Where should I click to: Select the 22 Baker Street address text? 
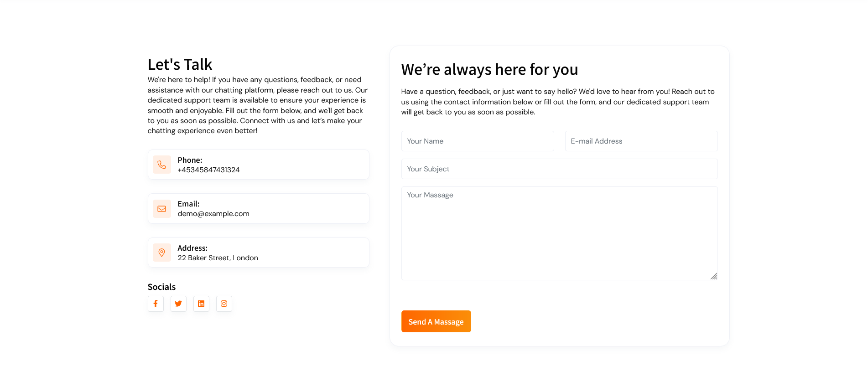(x=218, y=258)
